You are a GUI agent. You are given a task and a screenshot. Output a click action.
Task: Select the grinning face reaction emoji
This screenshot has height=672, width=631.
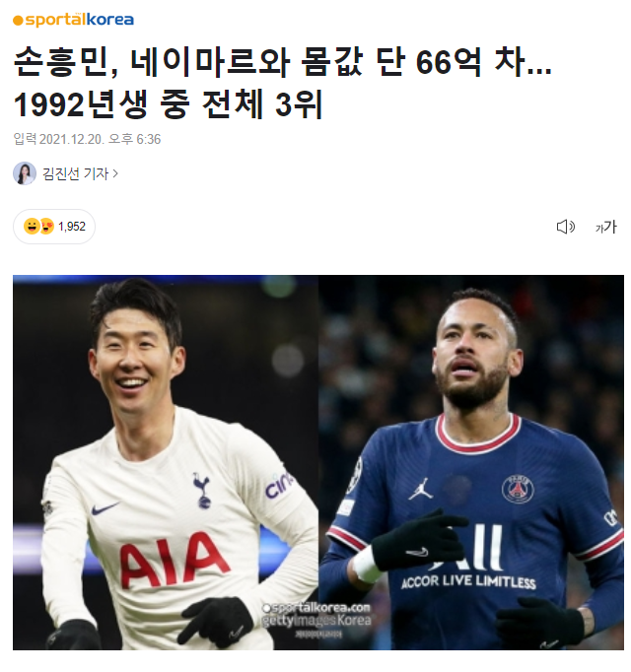pos(32,227)
